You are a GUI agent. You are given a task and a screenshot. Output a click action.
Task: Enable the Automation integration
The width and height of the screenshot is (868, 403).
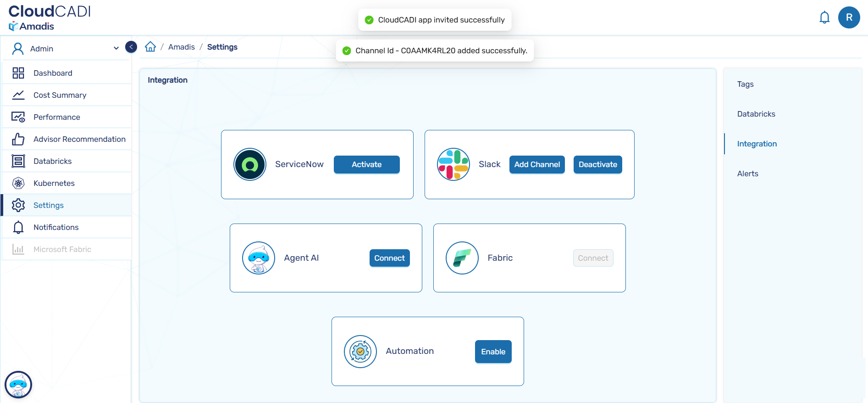tap(493, 352)
